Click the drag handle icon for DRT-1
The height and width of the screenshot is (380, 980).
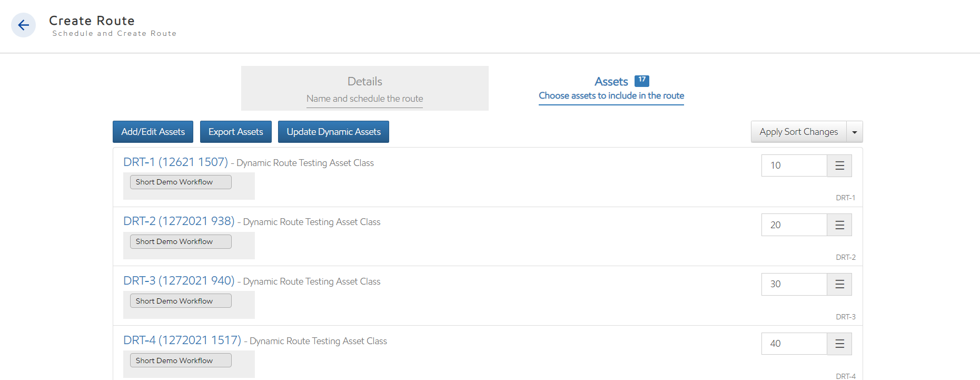click(x=839, y=165)
